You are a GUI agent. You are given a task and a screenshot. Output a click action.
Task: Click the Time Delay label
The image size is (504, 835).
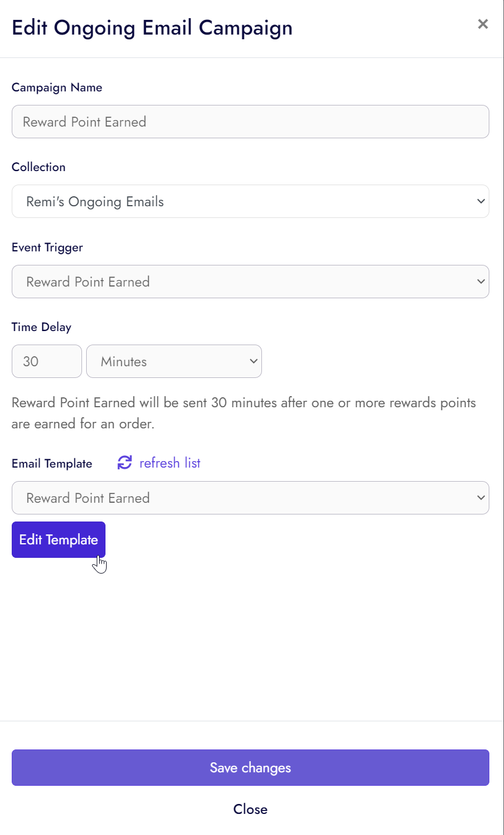[x=42, y=327]
